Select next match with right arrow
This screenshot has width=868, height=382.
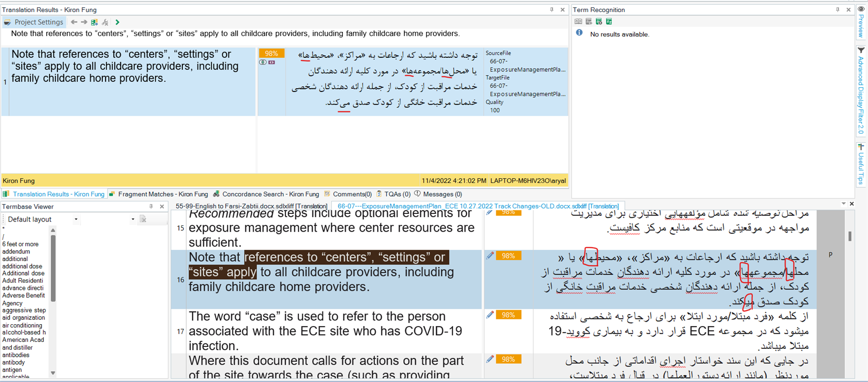84,22
